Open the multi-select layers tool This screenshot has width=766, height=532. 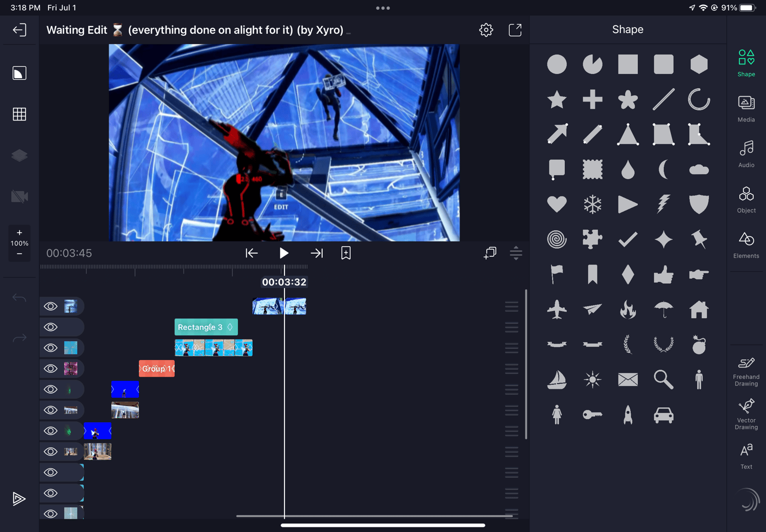click(x=490, y=253)
